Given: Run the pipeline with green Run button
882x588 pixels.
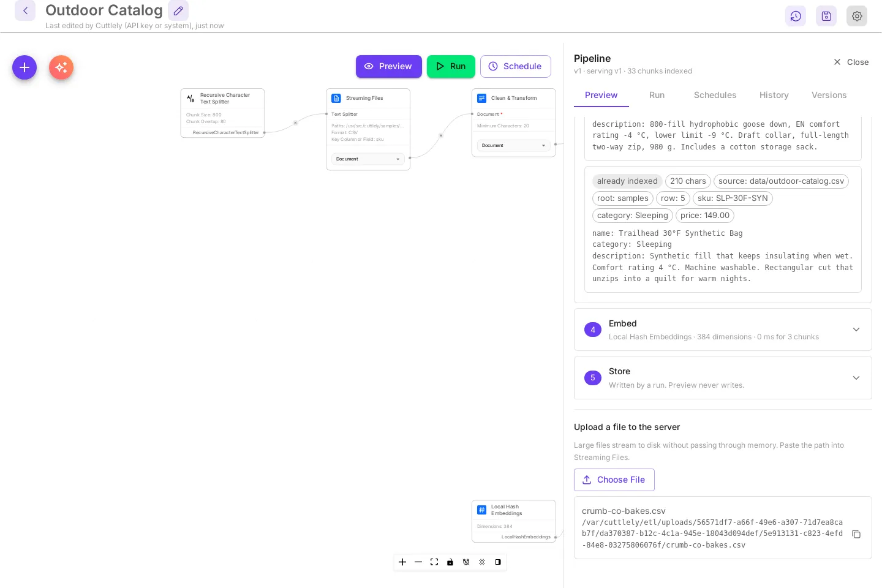Looking at the screenshot, I should 451,66.
